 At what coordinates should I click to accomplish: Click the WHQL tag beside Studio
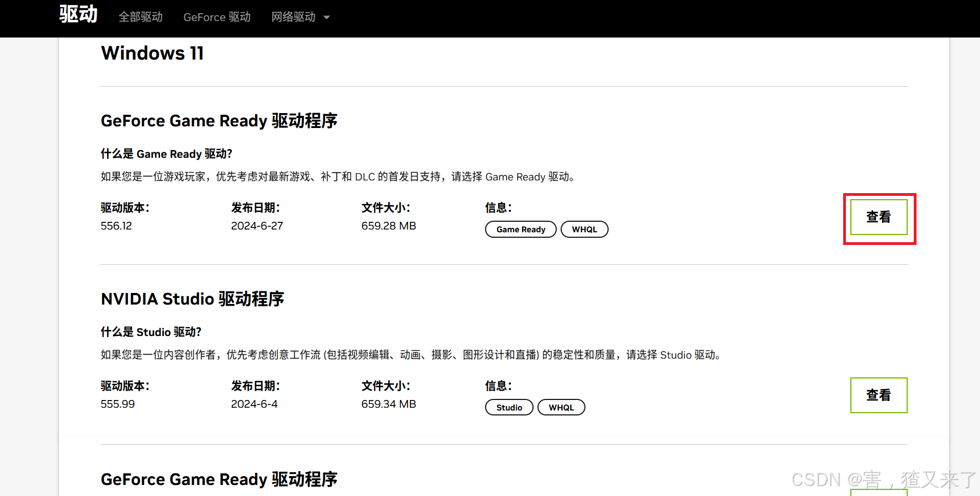point(561,408)
